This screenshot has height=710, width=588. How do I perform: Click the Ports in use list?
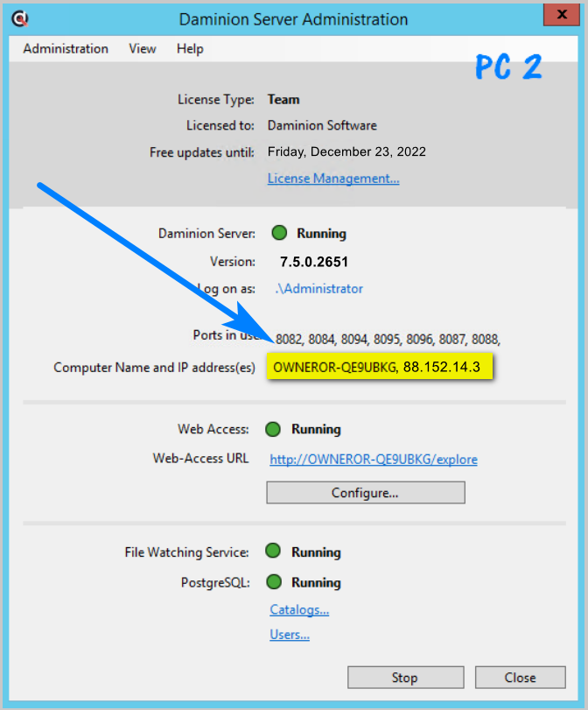point(389,338)
